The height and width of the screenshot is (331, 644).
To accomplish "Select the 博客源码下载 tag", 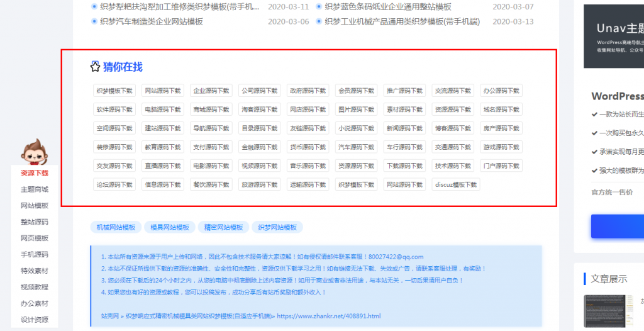I will [453, 128].
